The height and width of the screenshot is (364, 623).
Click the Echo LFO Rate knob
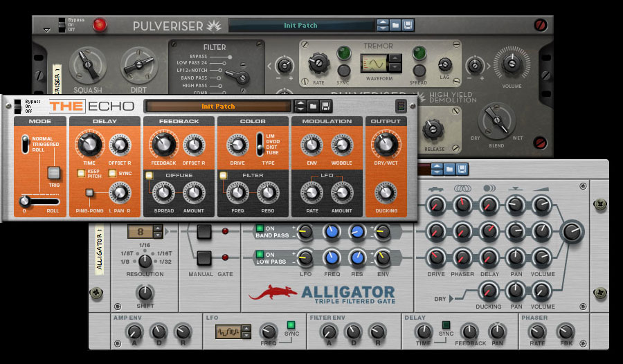(312, 193)
